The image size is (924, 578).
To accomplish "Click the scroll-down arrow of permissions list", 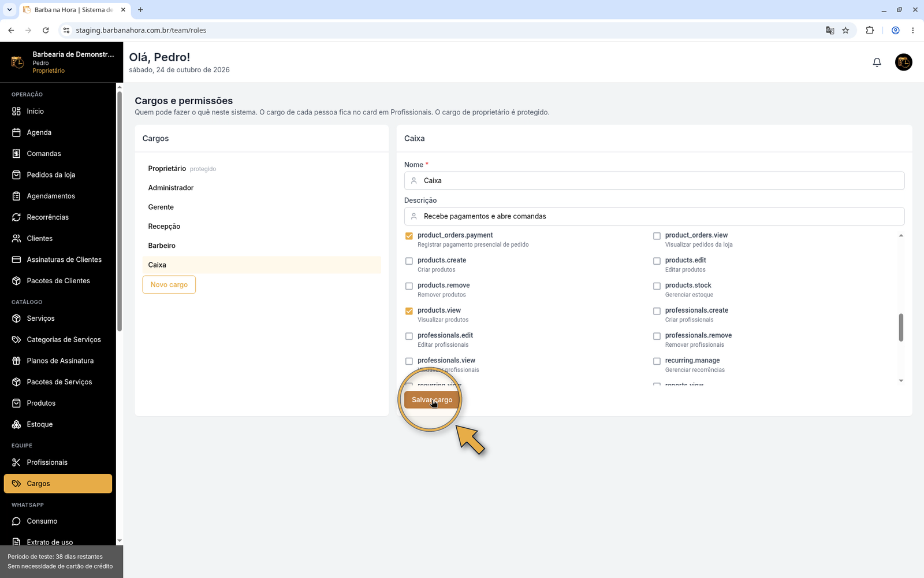I will pos(901,381).
